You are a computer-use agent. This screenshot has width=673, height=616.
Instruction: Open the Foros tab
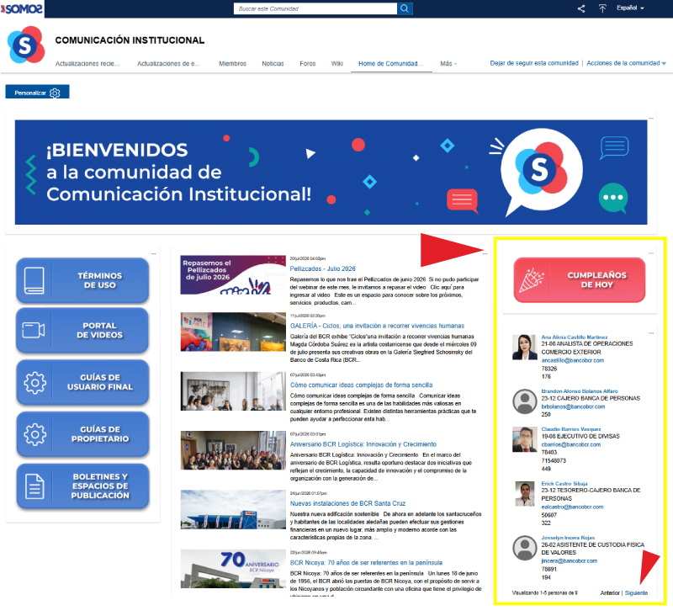[x=307, y=63]
